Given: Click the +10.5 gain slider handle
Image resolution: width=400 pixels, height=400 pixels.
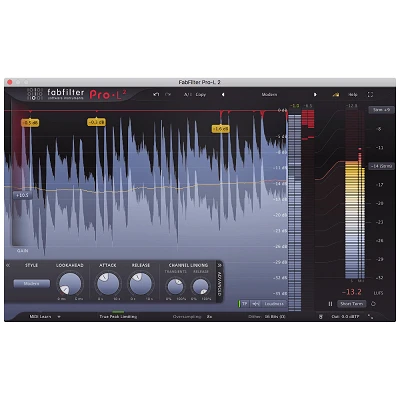Looking at the screenshot, I should click(22, 195).
